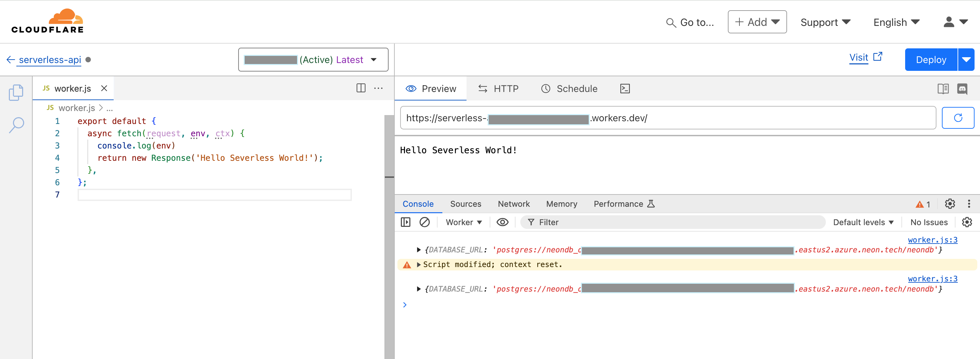Click the Visit link
Viewport: 980px width, 359px height.
865,58
